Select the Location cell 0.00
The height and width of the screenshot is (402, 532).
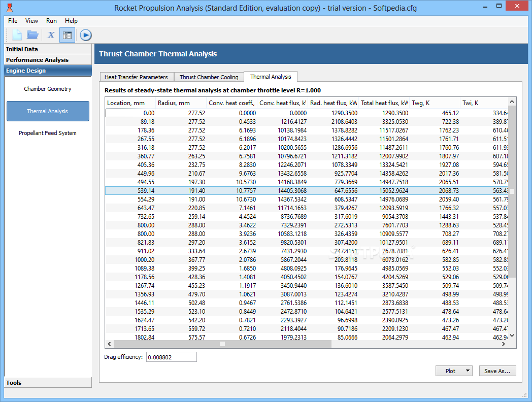130,113
